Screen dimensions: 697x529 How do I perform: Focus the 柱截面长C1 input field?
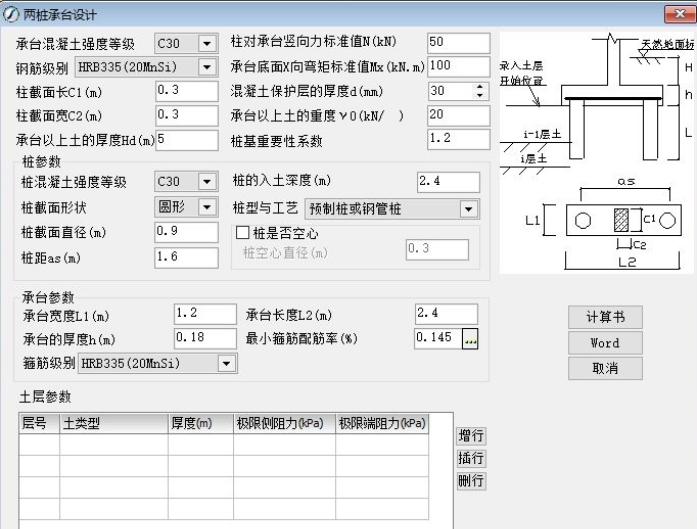[187, 91]
